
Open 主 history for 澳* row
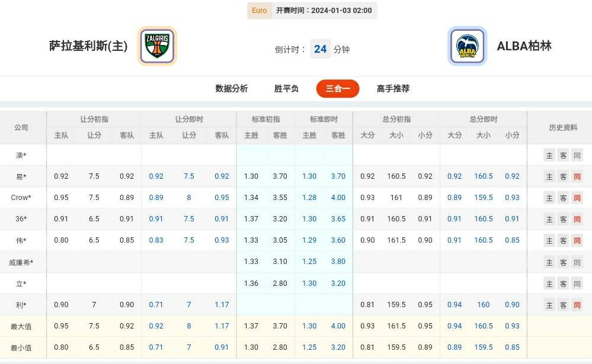(549, 156)
